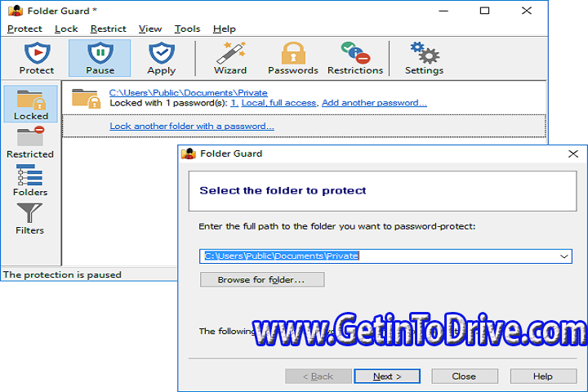Select the Locked view in sidebar

tap(31, 104)
